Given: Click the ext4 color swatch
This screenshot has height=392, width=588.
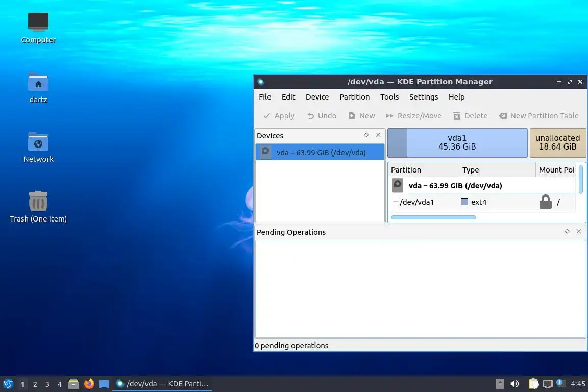Looking at the screenshot, I should (464, 202).
